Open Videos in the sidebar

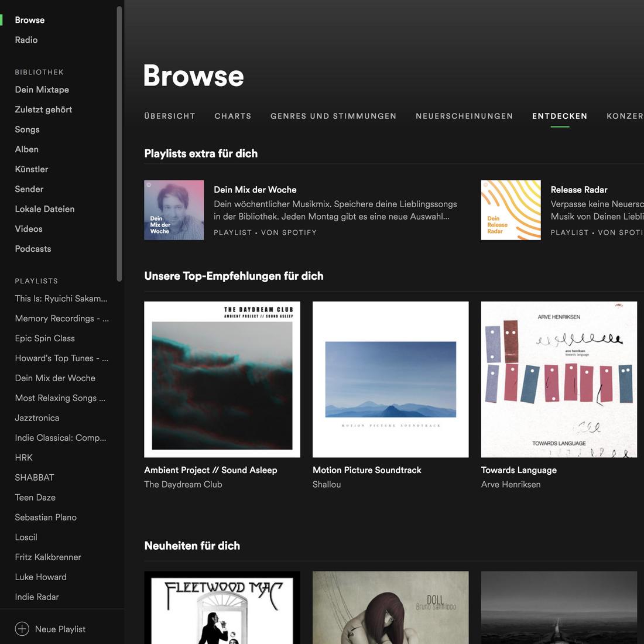pyautogui.click(x=29, y=229)
